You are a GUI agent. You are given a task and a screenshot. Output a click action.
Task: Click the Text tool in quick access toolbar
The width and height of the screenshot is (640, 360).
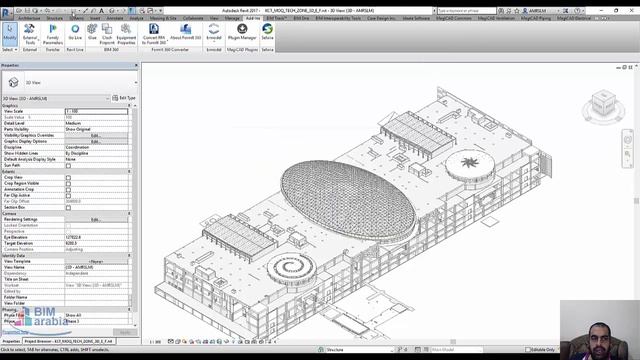point(101,11)
